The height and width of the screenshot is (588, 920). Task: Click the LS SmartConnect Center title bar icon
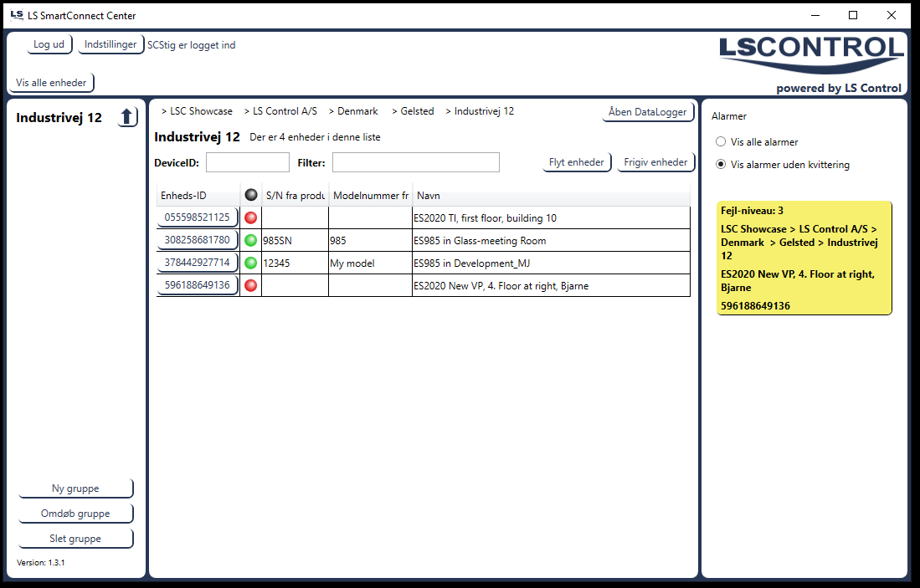point(17,15)
